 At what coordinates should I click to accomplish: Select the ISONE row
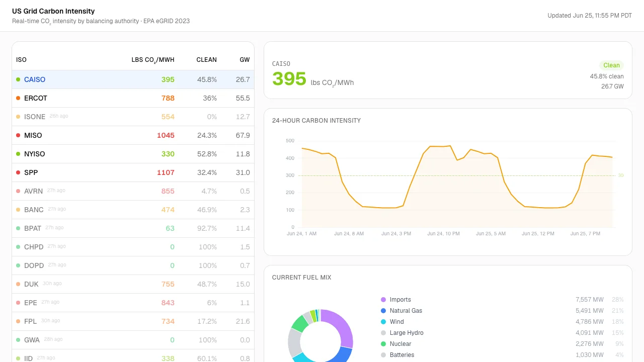click(x=133, y=117)
